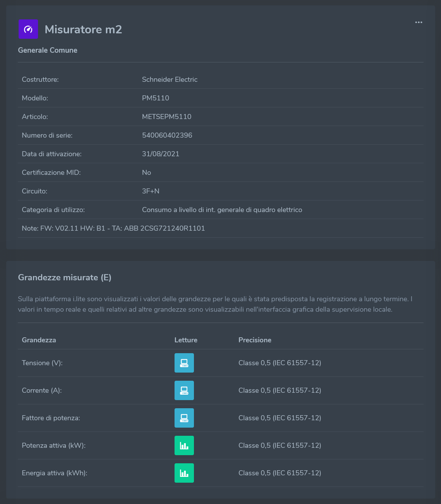The width and height of the screenshot is (441, 504).
Task: Select the Fattore di potenza readings icon
Action: pos(184,418)
